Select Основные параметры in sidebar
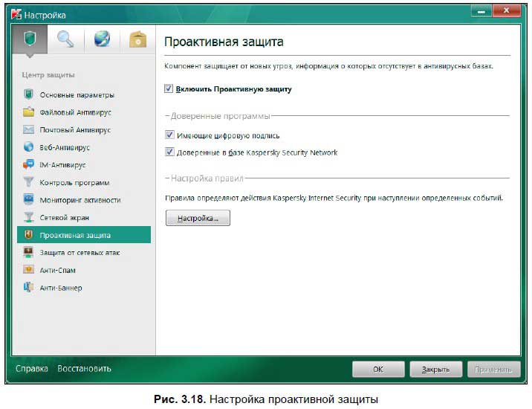Image resolution: width=532 pixels, height=409 pixels. (x=84, y=94)
